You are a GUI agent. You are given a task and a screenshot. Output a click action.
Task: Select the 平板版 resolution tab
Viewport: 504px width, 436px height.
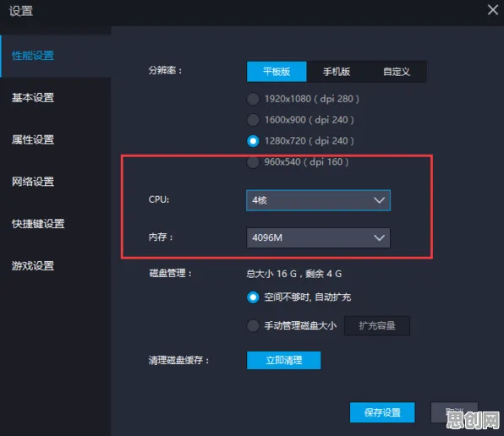pos(277,72)
